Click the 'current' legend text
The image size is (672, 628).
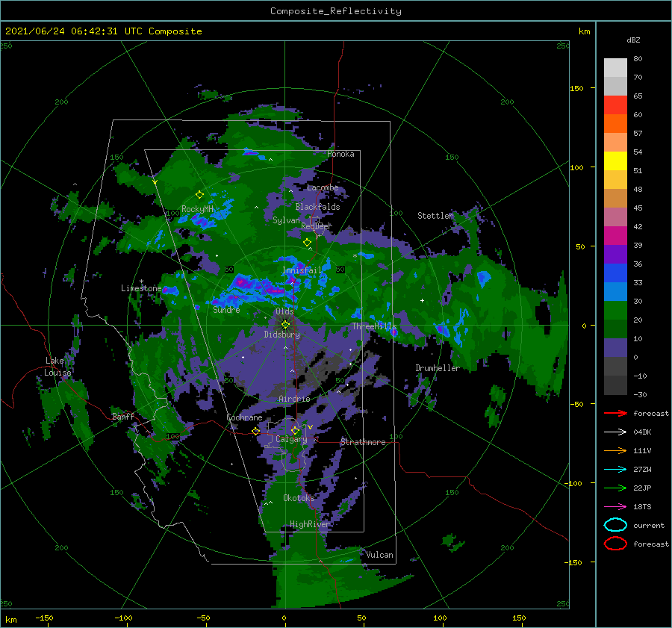click(x=649, y=525)
